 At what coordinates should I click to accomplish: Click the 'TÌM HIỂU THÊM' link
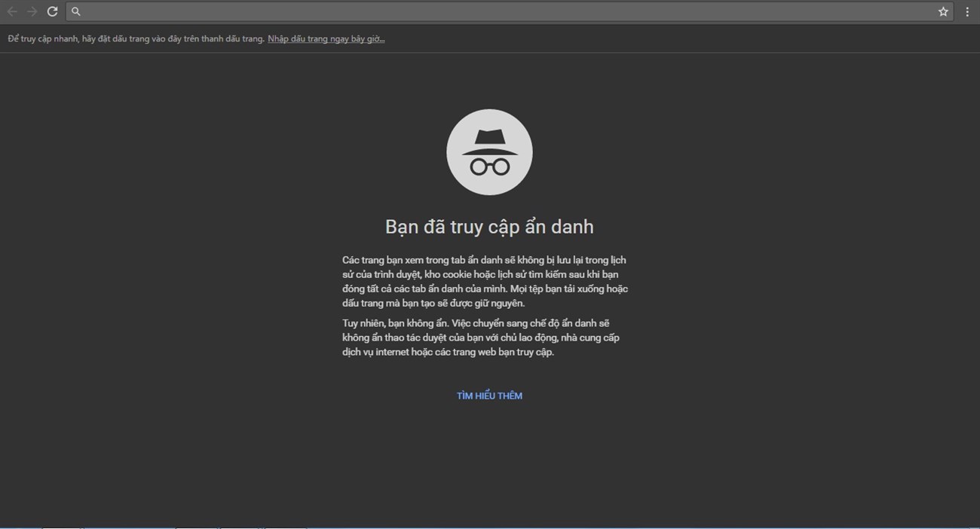[489, 396]
